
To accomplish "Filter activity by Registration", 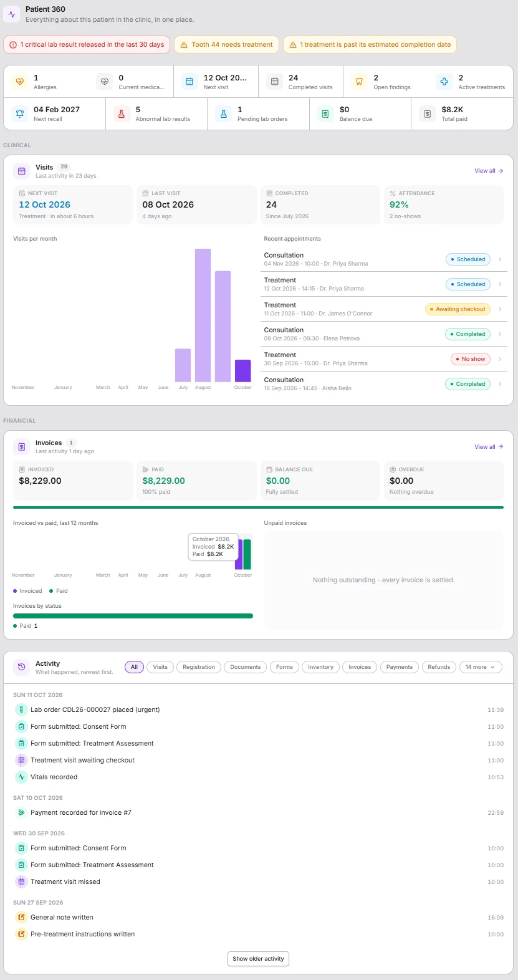I will [x=199, y=667].
